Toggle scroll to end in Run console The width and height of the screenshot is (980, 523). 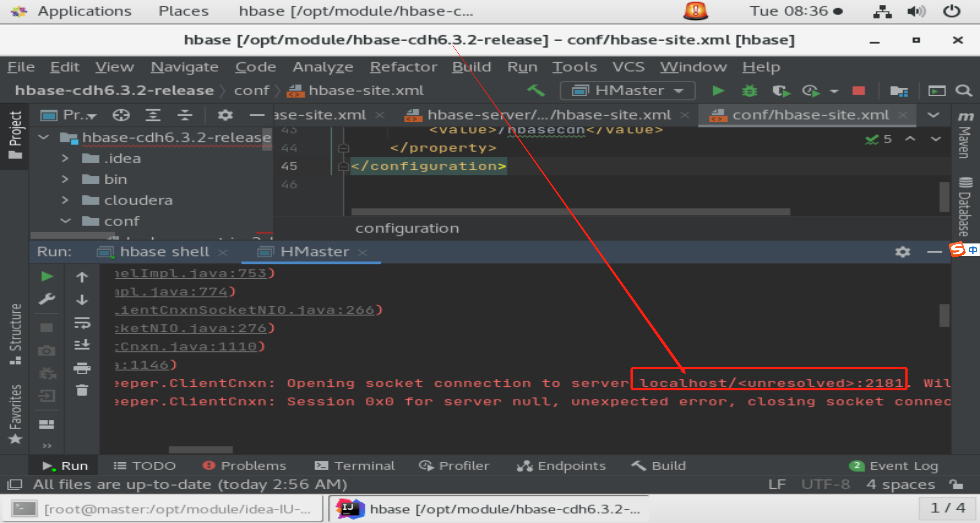[x=82, y=345]
